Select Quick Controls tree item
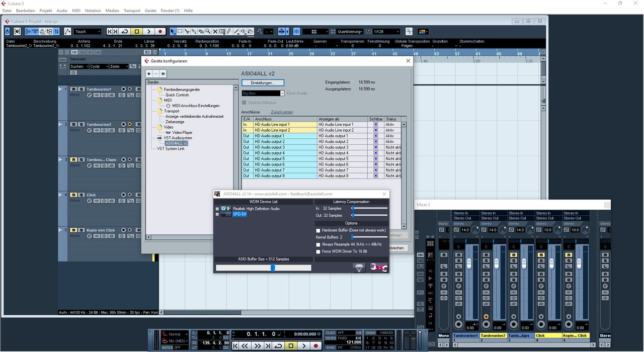 178,95
